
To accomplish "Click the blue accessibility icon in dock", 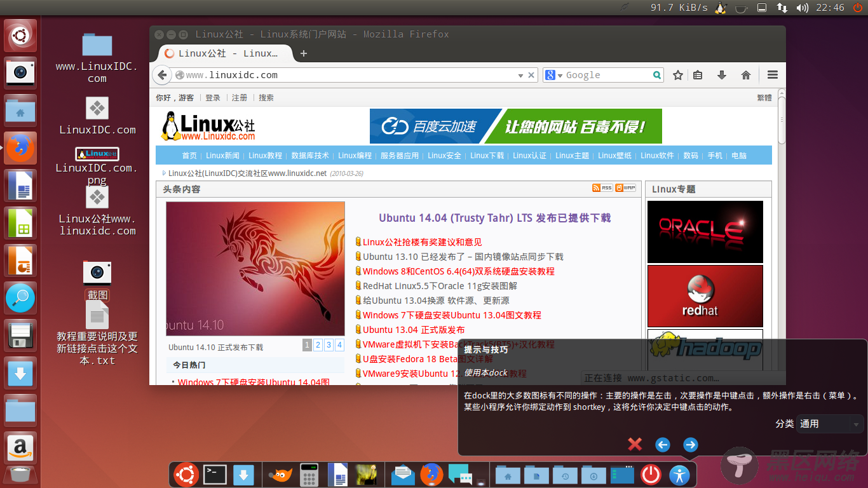I will tap(680, 474).
